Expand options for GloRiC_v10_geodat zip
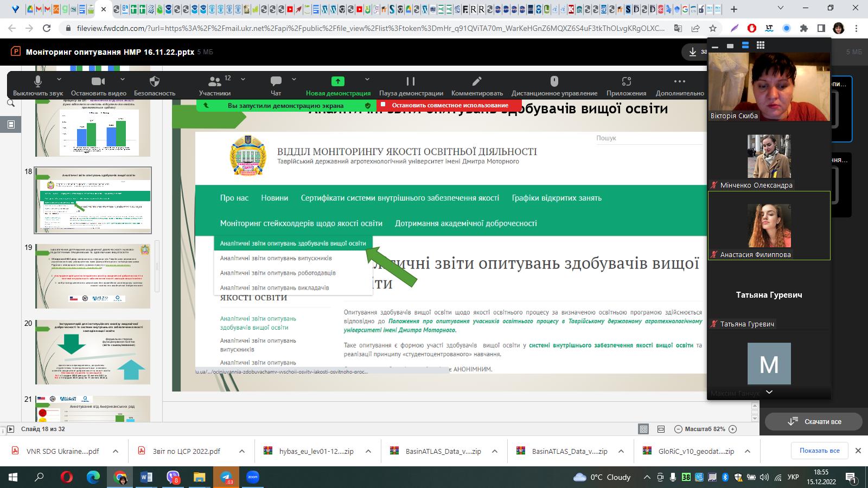Image resolution: width=868 pixels, height=488 pixels. [x=748, y=451]
